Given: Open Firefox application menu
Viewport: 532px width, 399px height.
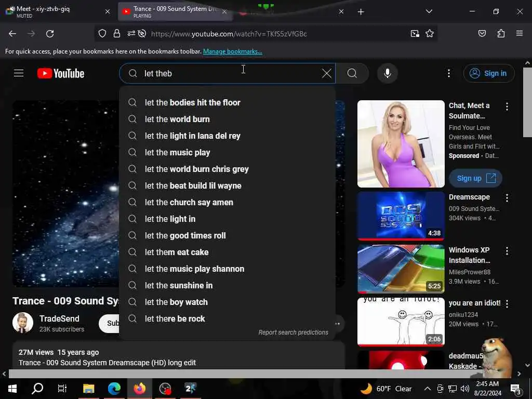Looking at the screenshot, I should 520,33.
